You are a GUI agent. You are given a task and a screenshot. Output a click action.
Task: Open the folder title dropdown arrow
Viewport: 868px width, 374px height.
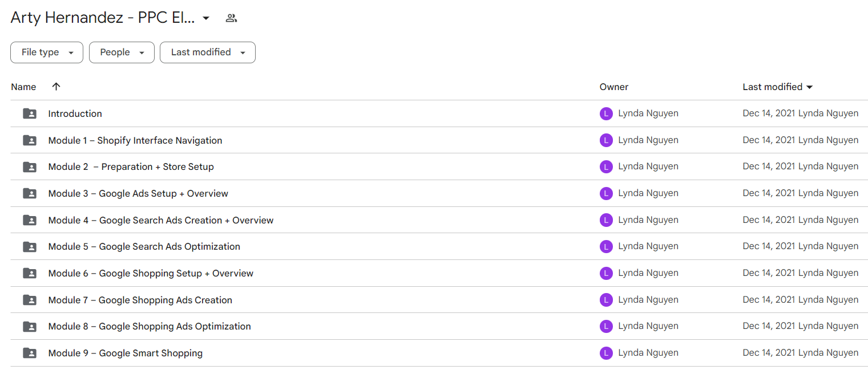point(206,18)
